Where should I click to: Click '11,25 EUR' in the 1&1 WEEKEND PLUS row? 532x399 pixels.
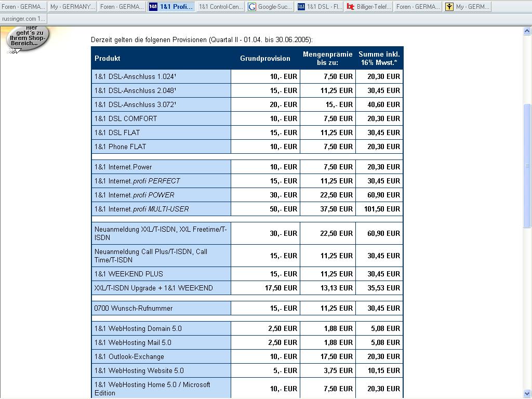coord(337,274)
